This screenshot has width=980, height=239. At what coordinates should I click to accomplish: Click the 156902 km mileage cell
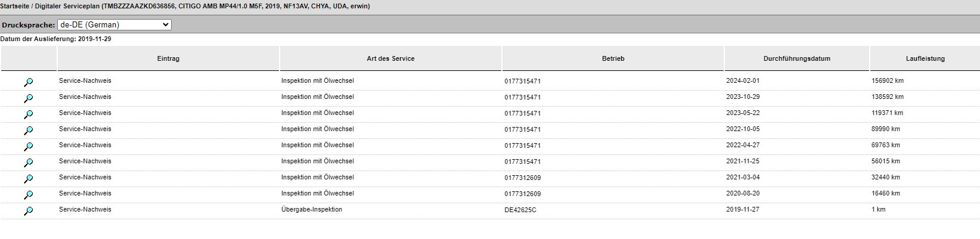[x=888, y=80]
